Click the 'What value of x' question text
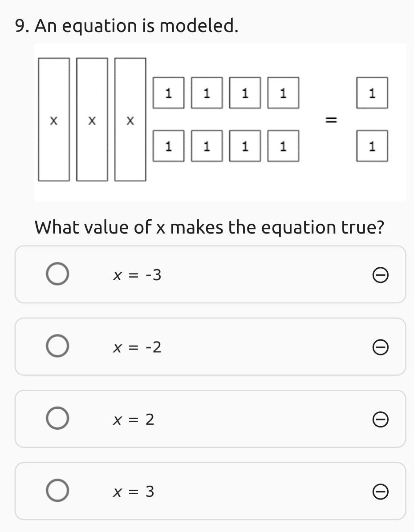This screenshot has width=414, height=532. click(x=209, y=227)
